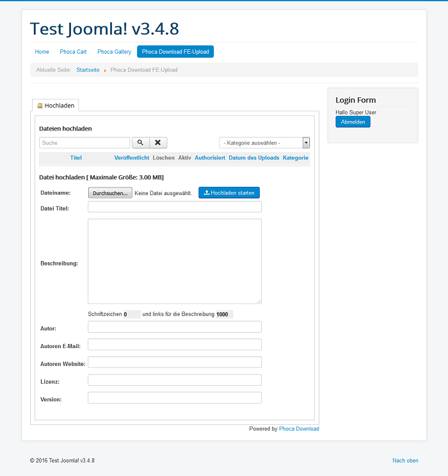Click the Nach oben link
This screenshot has height=476, width=448.
(x=405, y=461)
